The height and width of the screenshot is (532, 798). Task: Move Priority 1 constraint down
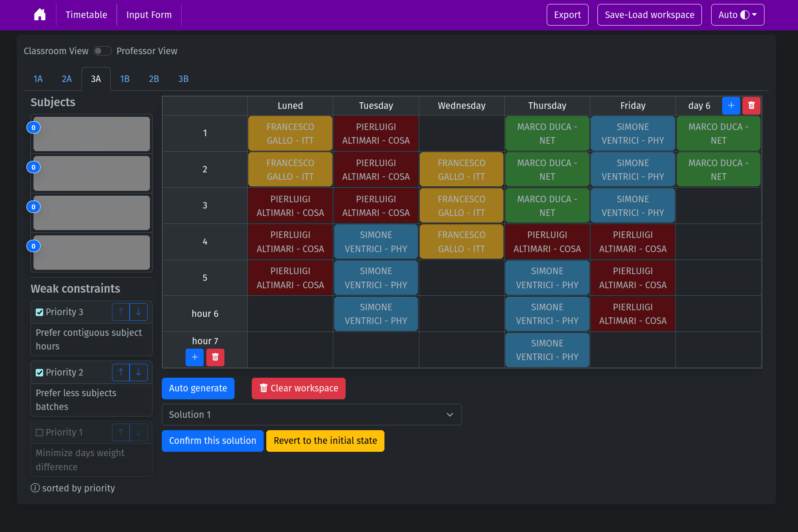pyautogui.click(x=138, y=432)
